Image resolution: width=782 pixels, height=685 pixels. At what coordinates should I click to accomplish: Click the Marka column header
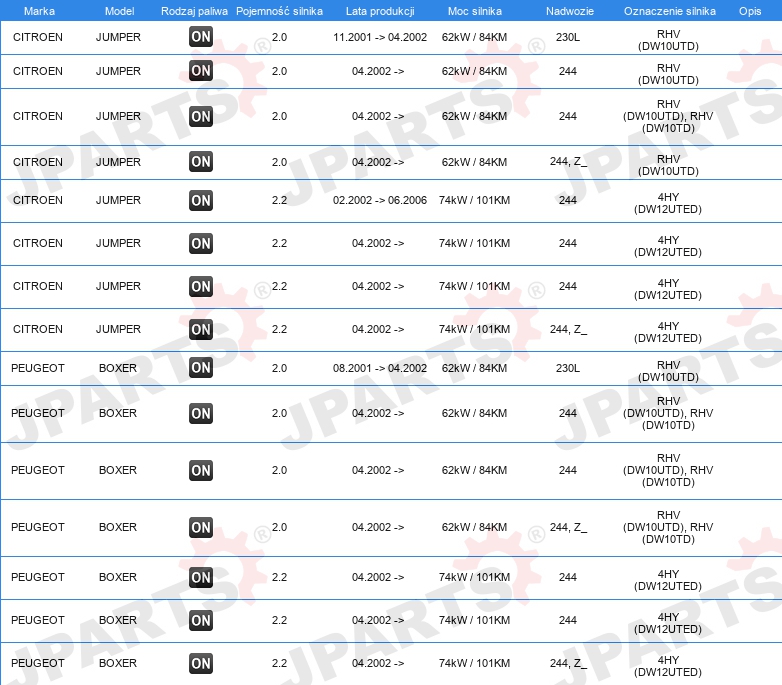click(39, 11)
